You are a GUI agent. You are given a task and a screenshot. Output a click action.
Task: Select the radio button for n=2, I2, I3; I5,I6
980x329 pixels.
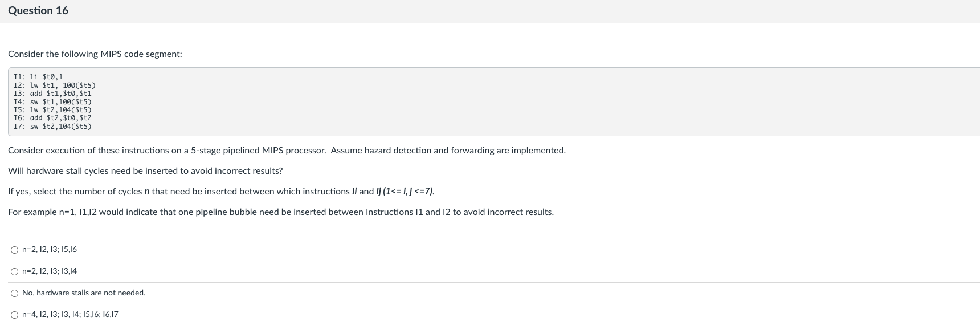tap(14, 250)
